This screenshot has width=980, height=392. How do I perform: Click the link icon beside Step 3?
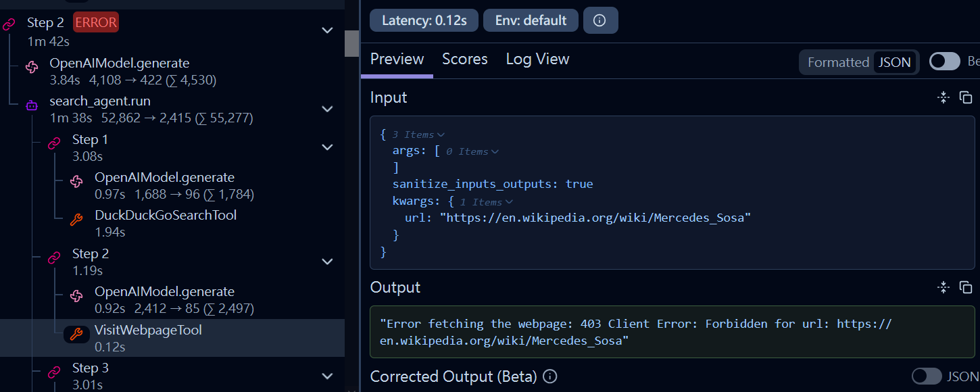click(54, 371)
